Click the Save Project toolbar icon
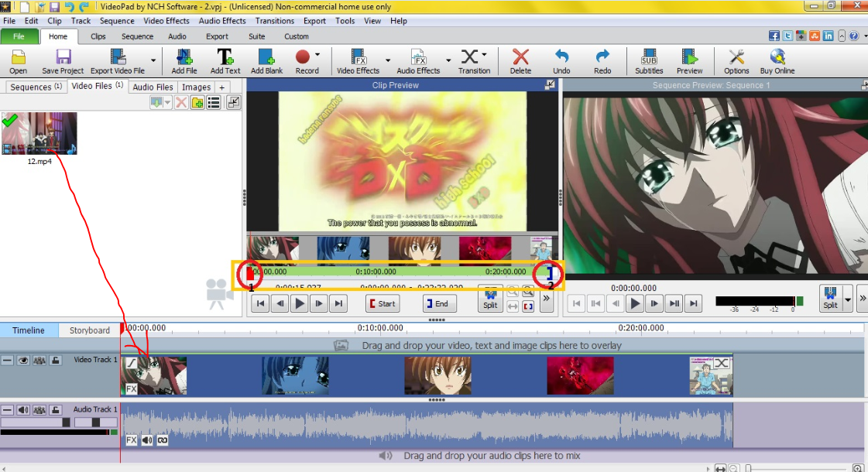Screen dimensions: 868x472 (63, 62)
